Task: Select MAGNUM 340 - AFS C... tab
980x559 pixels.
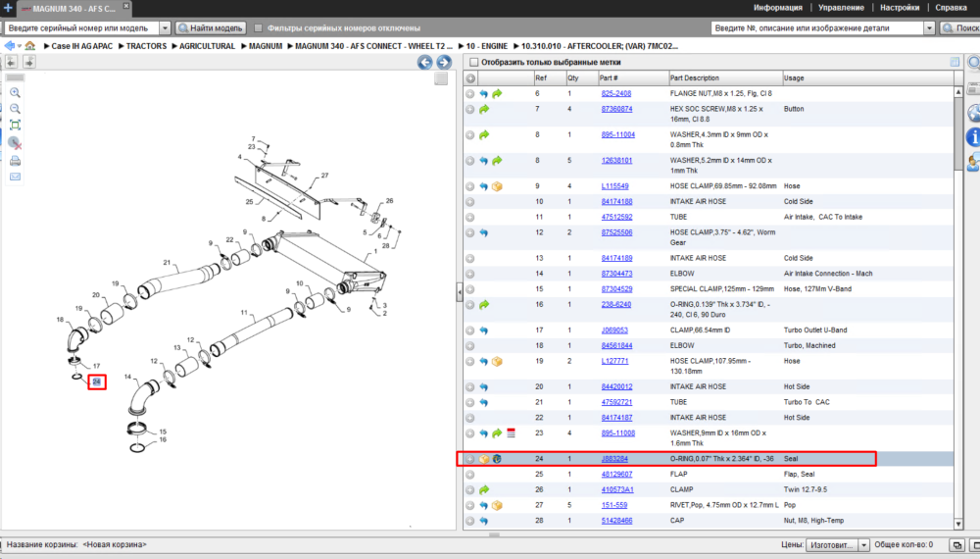Action: coord(73,9)
